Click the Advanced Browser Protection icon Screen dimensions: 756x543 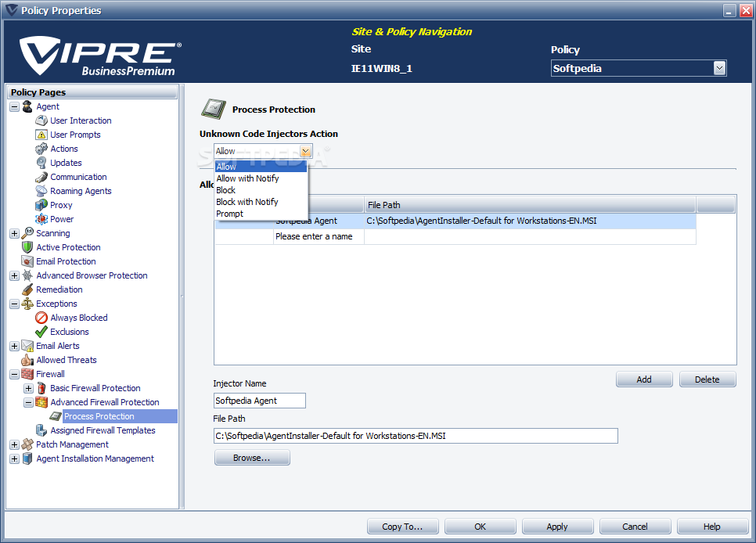click(27, 275)
